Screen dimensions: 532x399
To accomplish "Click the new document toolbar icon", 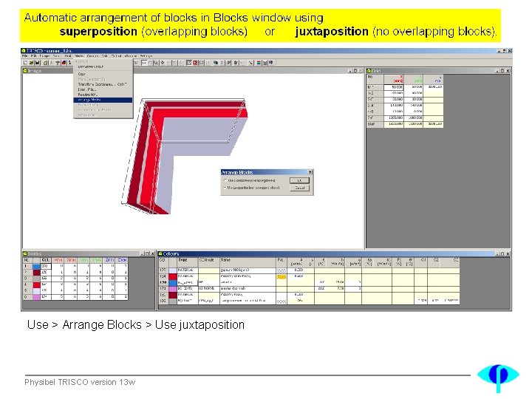I will [25, 63].
